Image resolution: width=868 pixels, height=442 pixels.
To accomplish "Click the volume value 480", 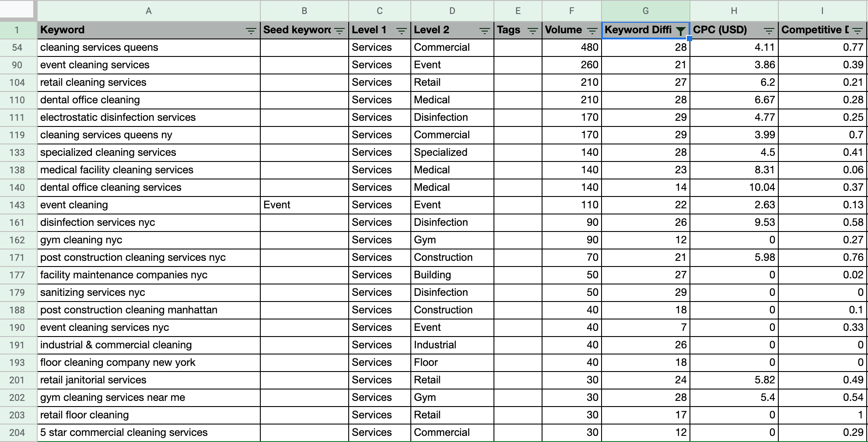I will 572,48.
